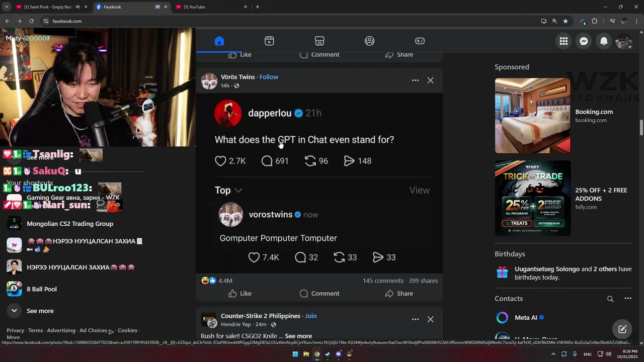Open the Gaming controller icon

(420, 41)
